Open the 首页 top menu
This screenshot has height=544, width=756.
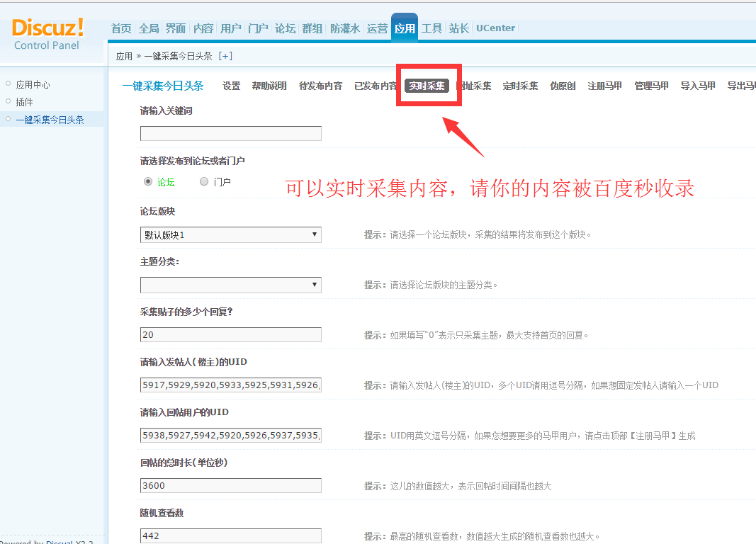coord(121,28)
